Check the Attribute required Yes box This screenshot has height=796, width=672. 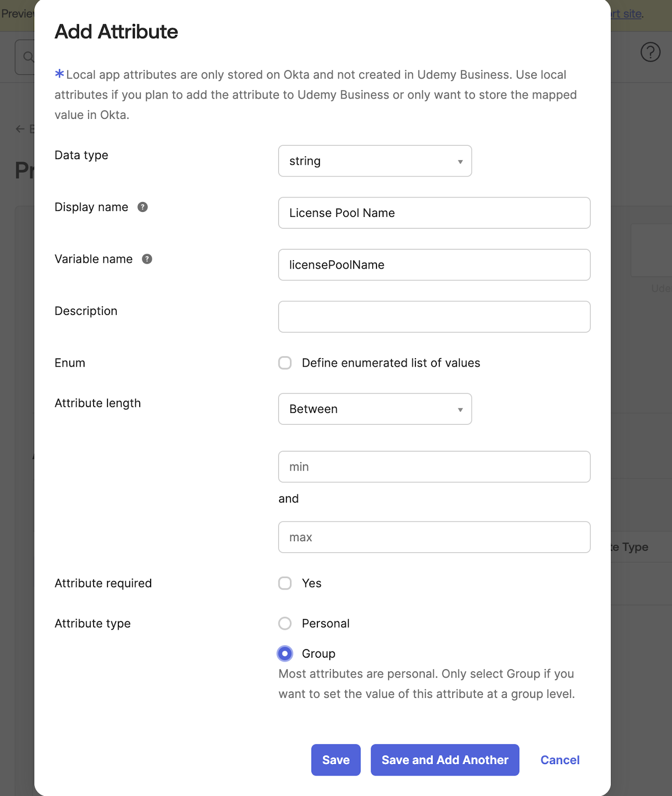[285, 583]
